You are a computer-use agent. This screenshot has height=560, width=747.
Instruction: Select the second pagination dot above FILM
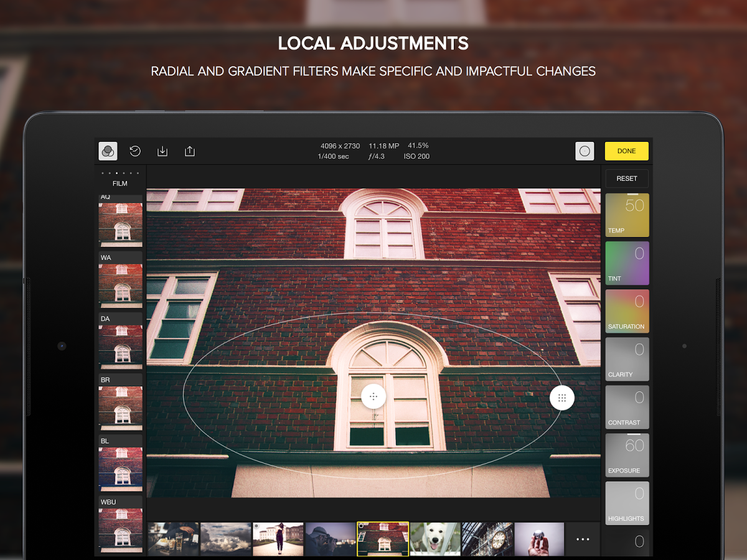point(110,172)
